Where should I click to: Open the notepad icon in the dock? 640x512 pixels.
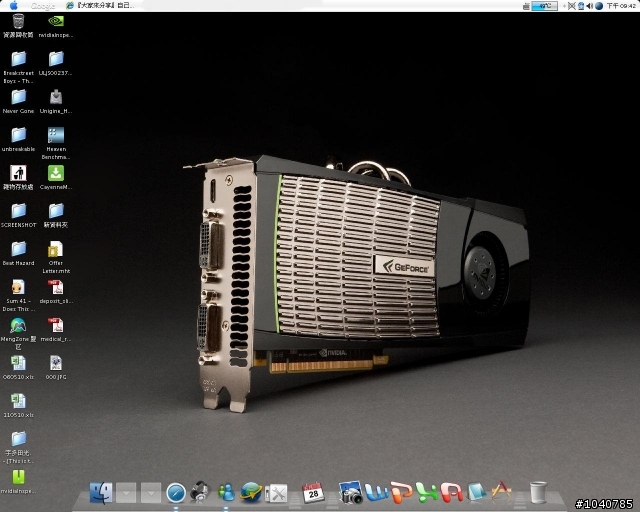tap(477, 492)
